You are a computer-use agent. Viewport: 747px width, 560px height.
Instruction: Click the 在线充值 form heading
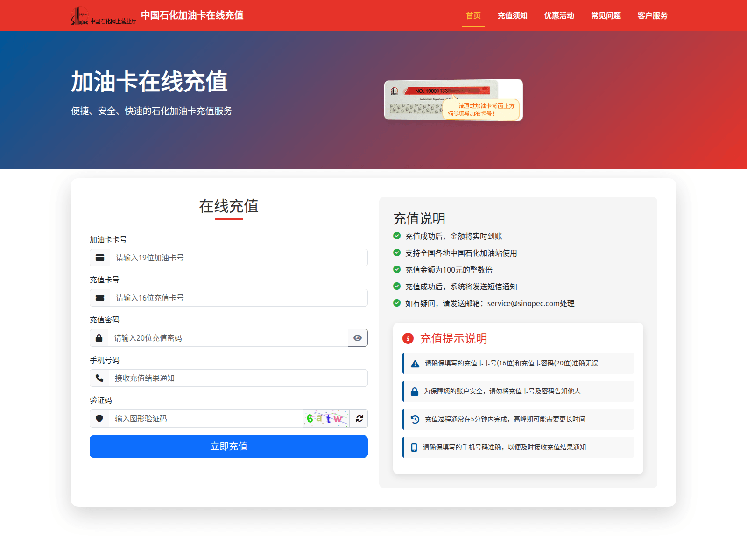pyautogui.click(x=229, y=206)
